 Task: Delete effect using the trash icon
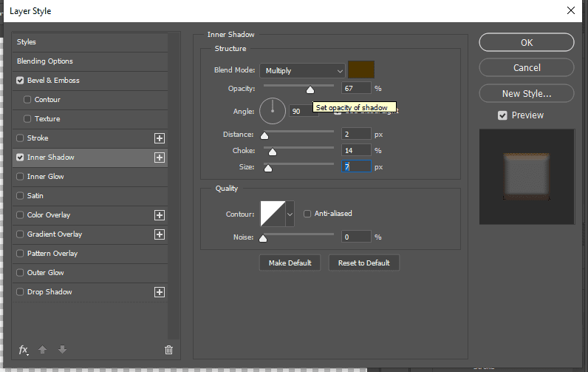[168, 350]
